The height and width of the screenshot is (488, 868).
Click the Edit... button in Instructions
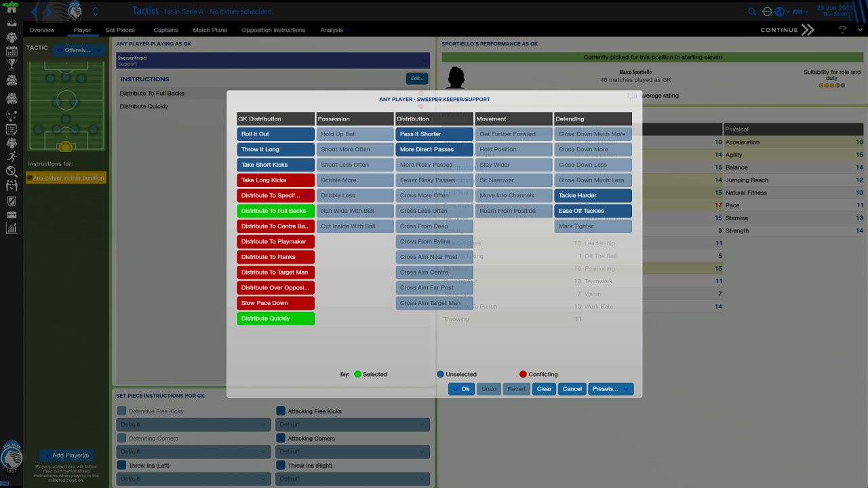pyautogui.click(x=417, y=79)
